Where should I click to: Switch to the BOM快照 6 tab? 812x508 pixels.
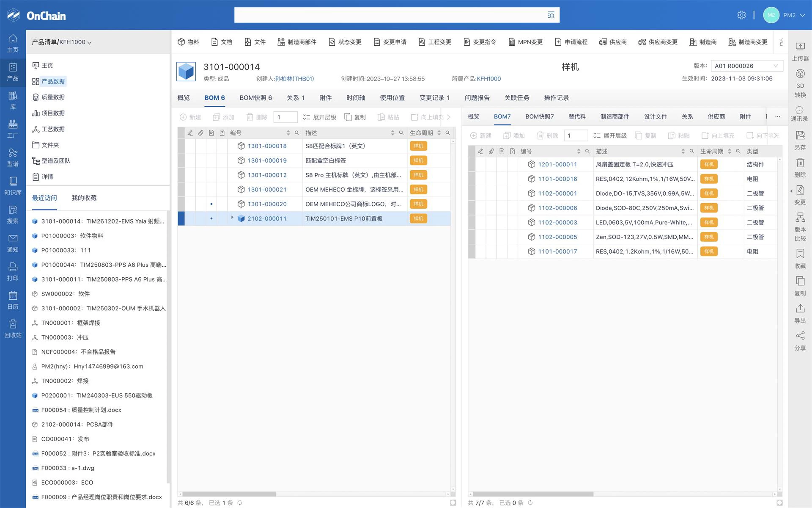click(x=255, y=98)
